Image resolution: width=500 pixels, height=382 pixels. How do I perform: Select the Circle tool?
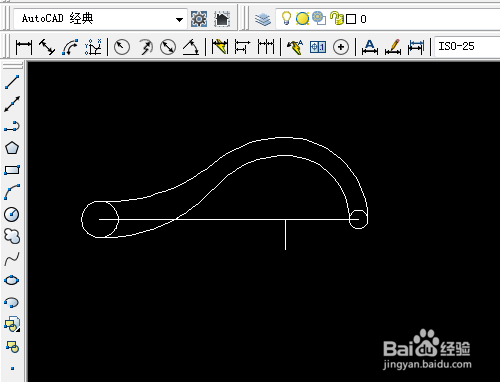(x=12, y=214)
